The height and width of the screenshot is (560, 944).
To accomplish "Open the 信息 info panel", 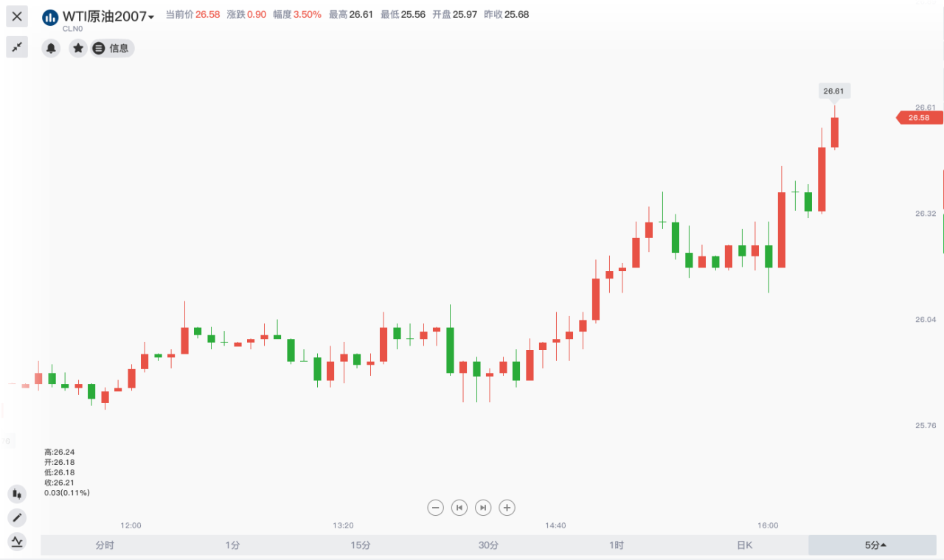I will pos(112,48).
